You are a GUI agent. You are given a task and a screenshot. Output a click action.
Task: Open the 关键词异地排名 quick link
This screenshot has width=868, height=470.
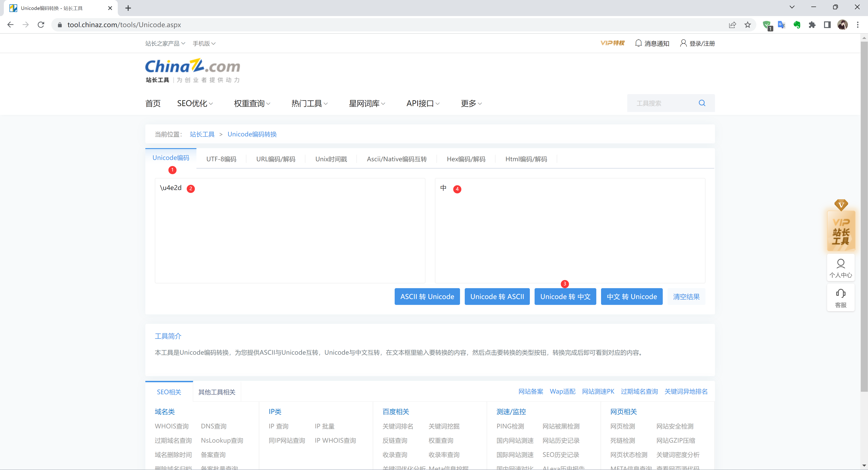click(686, 392)
